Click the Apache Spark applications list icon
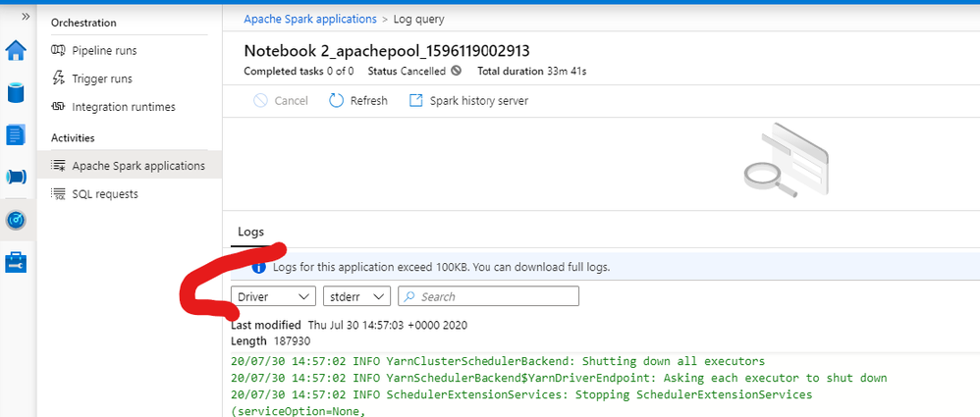 [x=58, y=166]
